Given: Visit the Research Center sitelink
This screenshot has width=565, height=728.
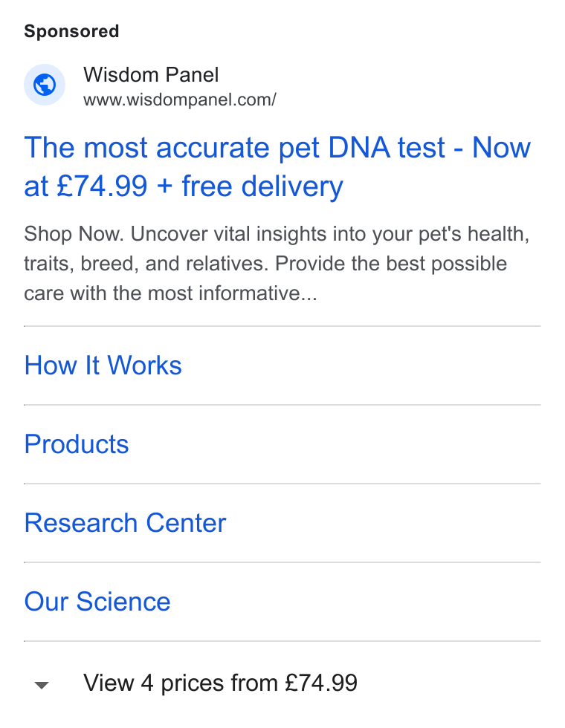Looking at the screenshot, I should [126, 523].
